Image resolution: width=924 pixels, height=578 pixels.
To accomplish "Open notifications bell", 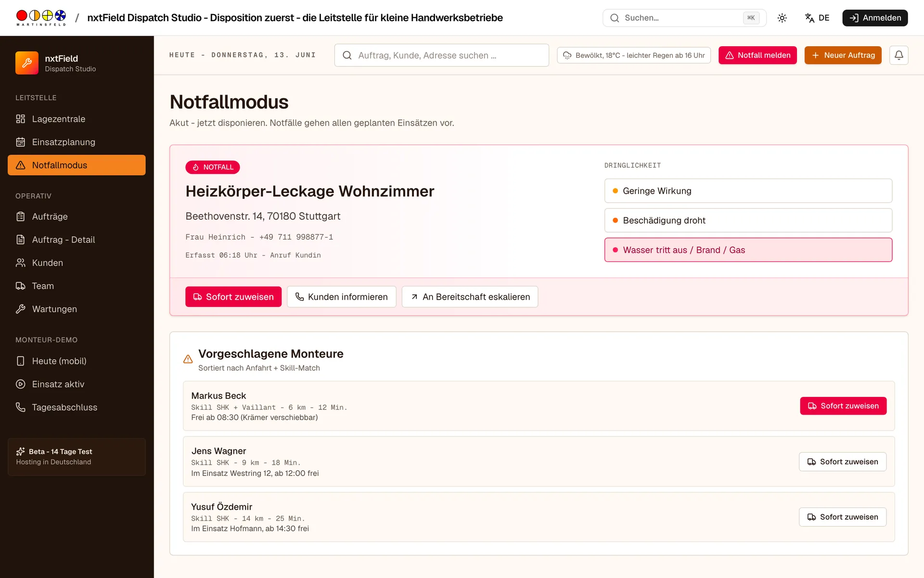I will click(x=898, y=55).
